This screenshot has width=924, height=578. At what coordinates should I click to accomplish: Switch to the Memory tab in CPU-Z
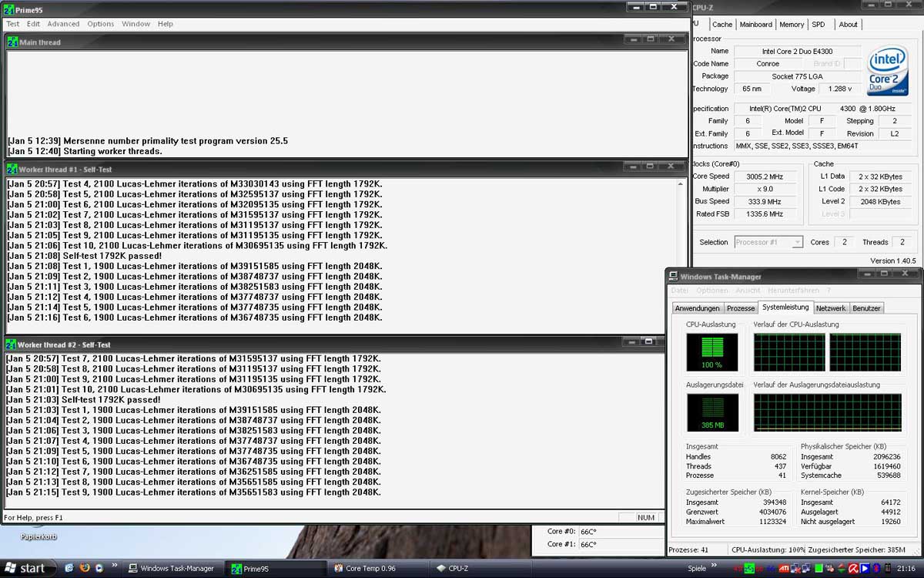coord(792,24)
